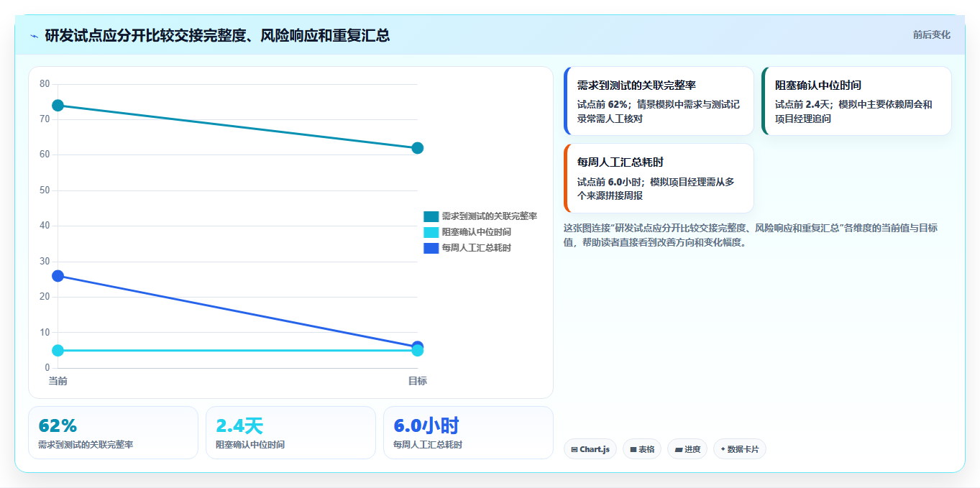Toggle the 每周人工汇总耗时 legend swatch

[x=431, y=248]
